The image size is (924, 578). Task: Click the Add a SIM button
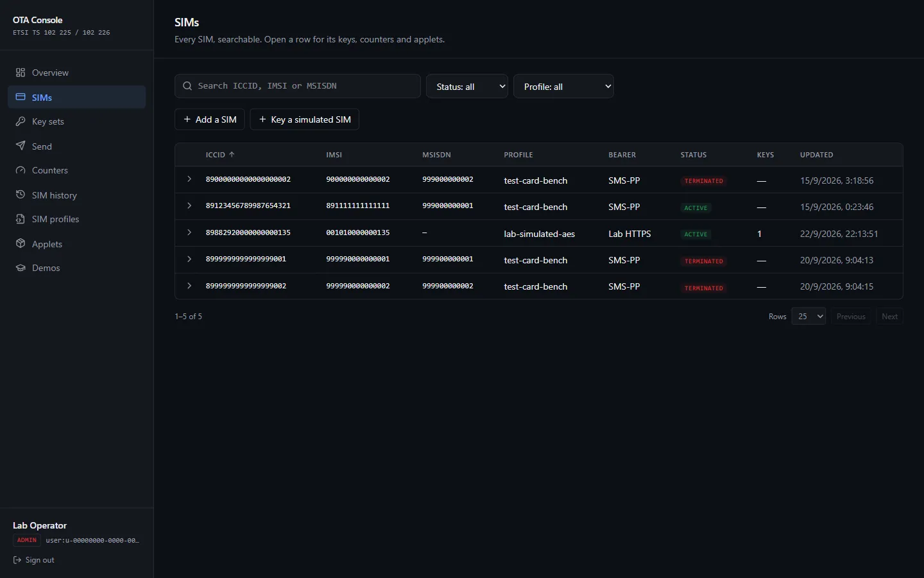click(210, 119)
